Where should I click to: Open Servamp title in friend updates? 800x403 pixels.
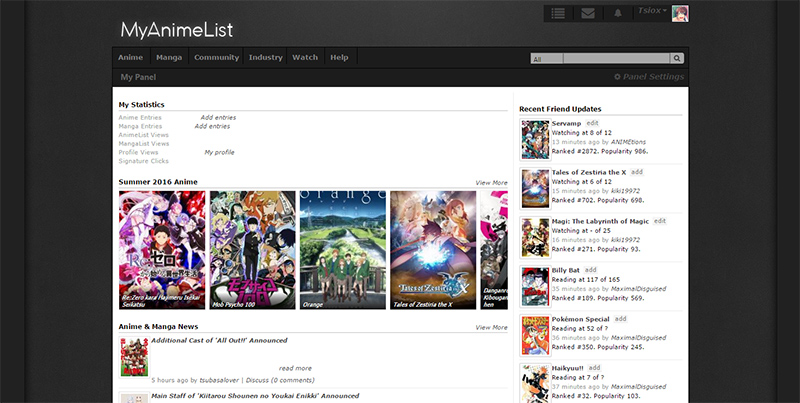pyautogui.click(x=566, y=123)
